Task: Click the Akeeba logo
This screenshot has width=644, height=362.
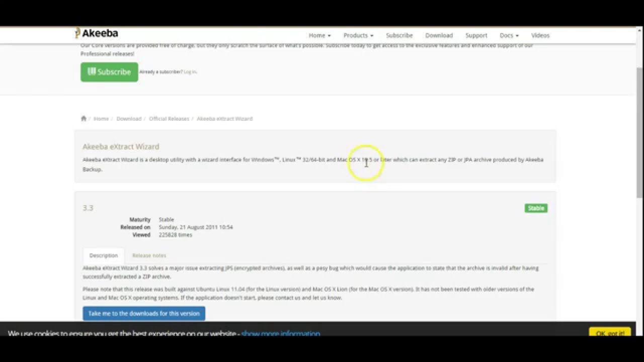Action: [97, 34]
